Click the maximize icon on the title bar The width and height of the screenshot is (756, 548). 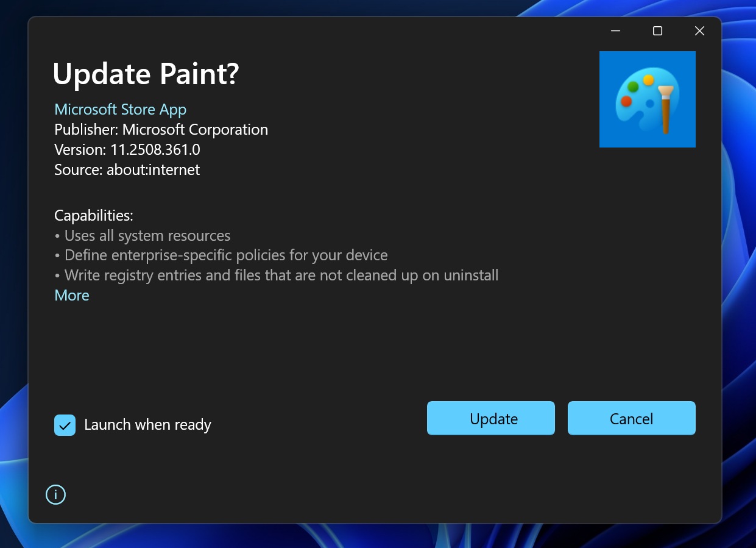pos(657,30)
